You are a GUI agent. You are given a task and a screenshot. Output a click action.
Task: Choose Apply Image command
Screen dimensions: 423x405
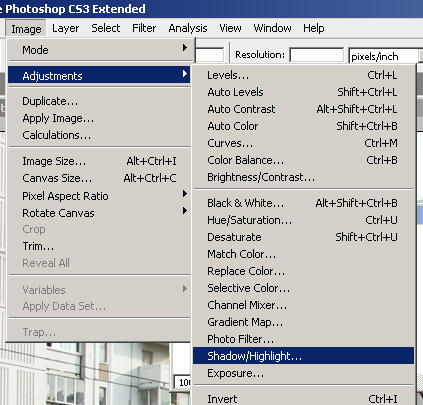(99, 118)
